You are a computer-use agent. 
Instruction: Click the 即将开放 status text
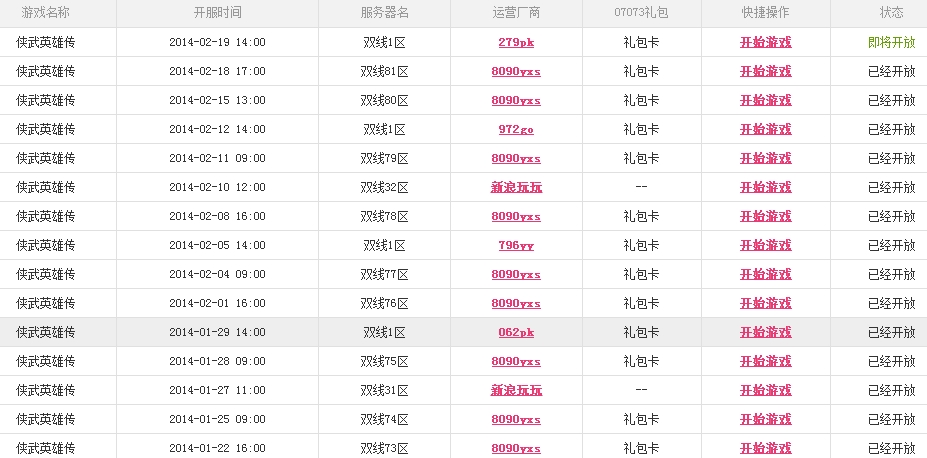[891, 43]
